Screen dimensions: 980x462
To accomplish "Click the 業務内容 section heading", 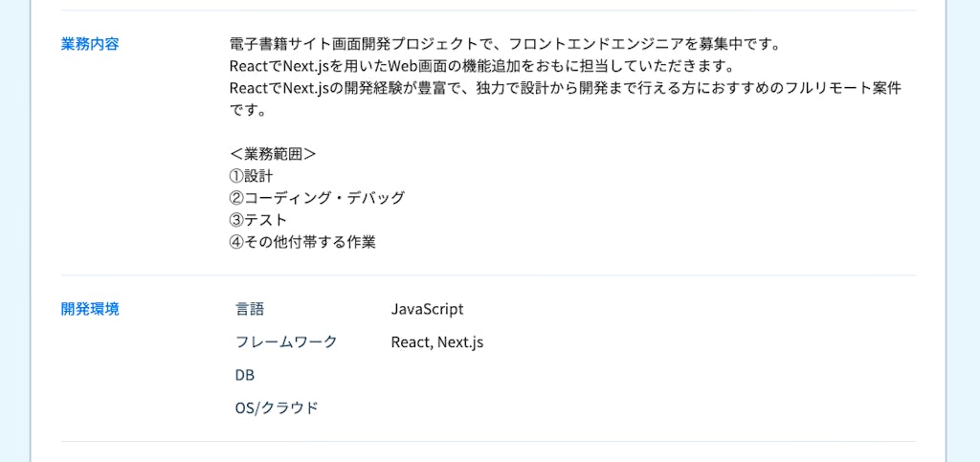I will [x=90, y=43].
